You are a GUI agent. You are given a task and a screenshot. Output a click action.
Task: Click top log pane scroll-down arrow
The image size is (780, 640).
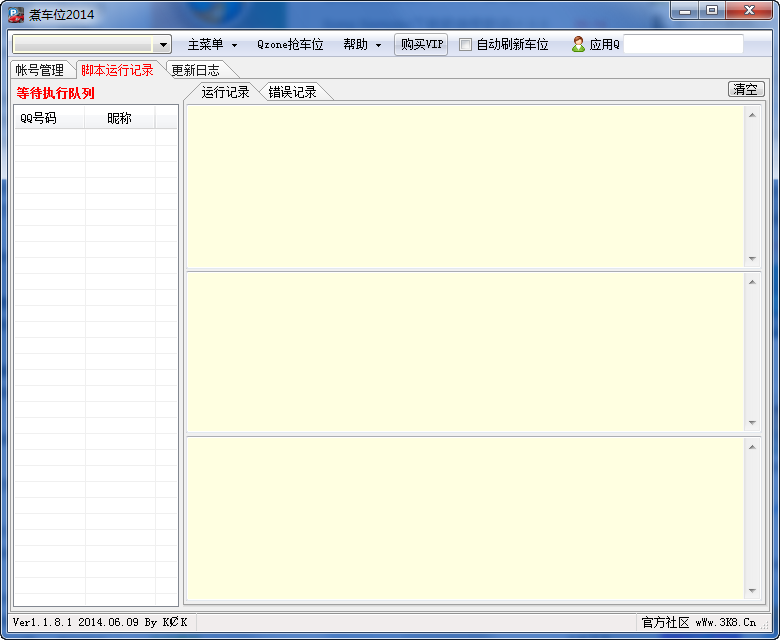point(752,259)
